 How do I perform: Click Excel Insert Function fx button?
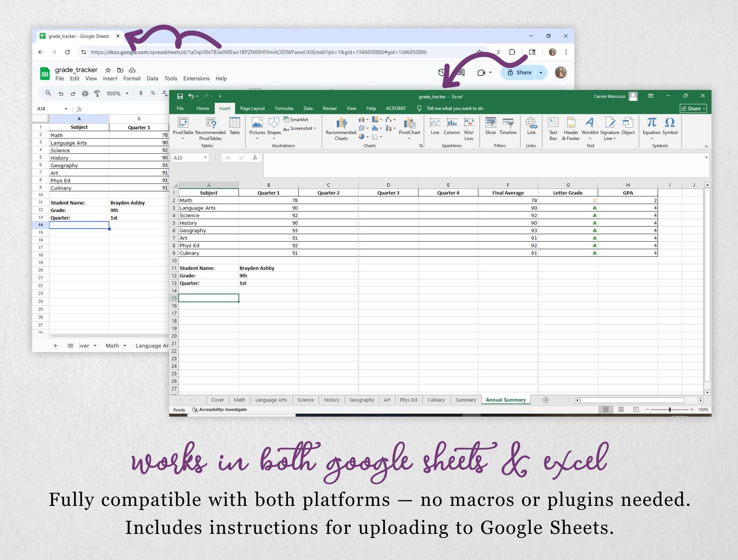(255, 158)
